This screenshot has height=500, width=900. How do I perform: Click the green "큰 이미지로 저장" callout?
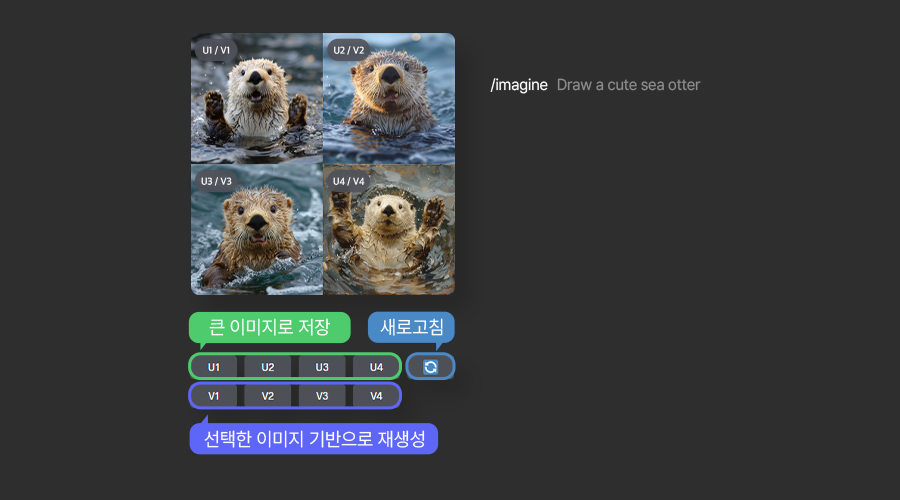pyautogui.click(x=269, y=327)
